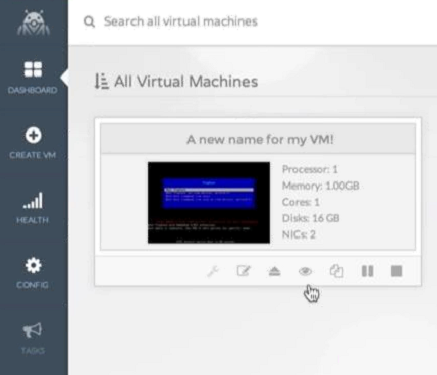Click the 'Cores: 1' text
437x375 pixels.
point(301,202)
